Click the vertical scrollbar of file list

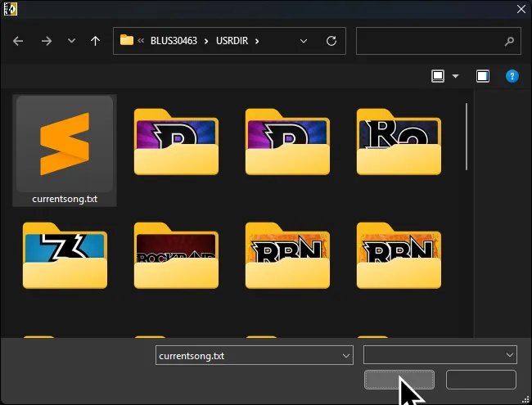tap(467, 137)
